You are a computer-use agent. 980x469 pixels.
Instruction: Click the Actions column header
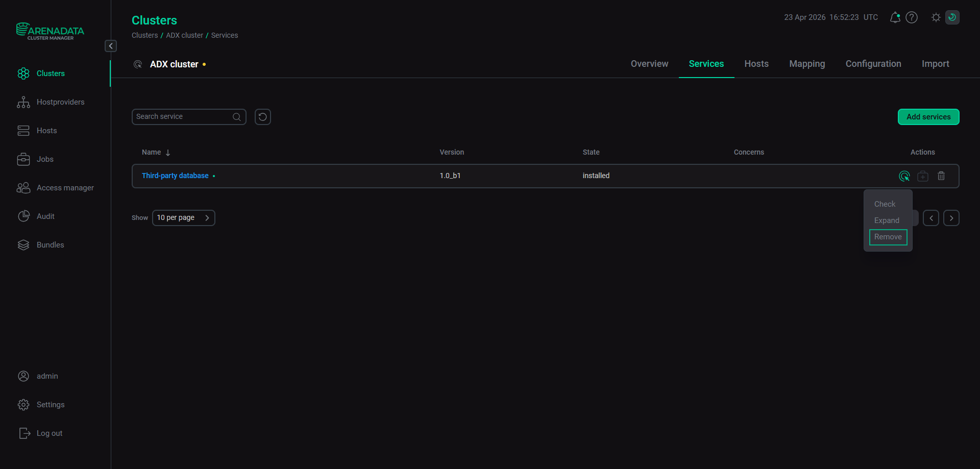[923, 152]
